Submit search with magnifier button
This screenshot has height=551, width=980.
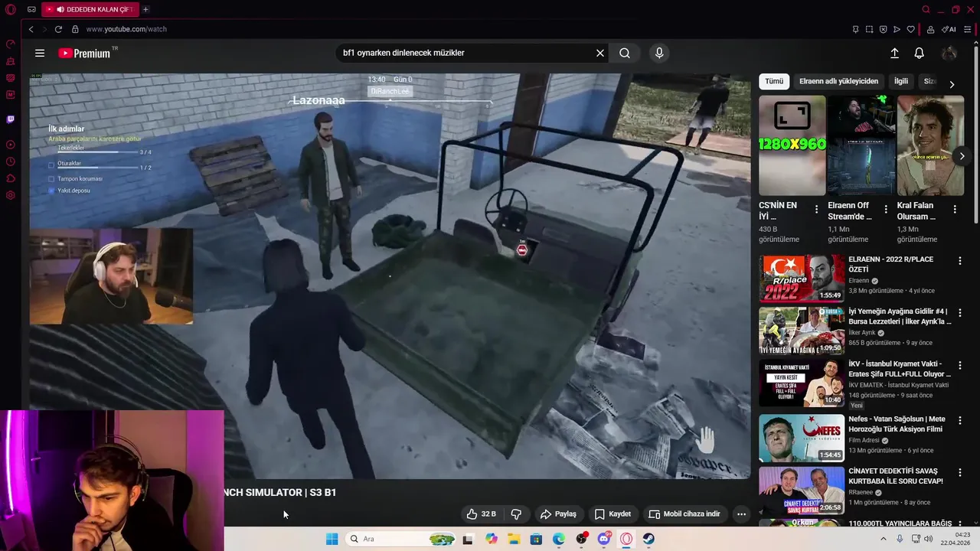point(625,53)
